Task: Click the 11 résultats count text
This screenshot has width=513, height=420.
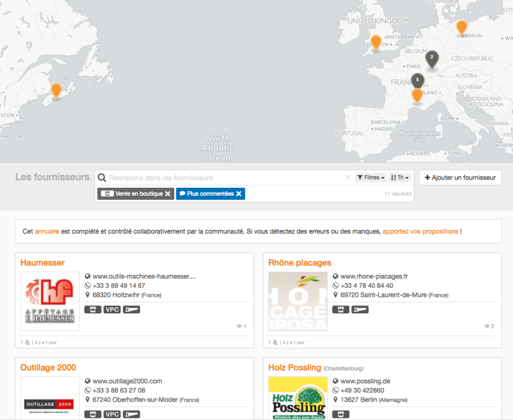Action: [x=398, y=194]
